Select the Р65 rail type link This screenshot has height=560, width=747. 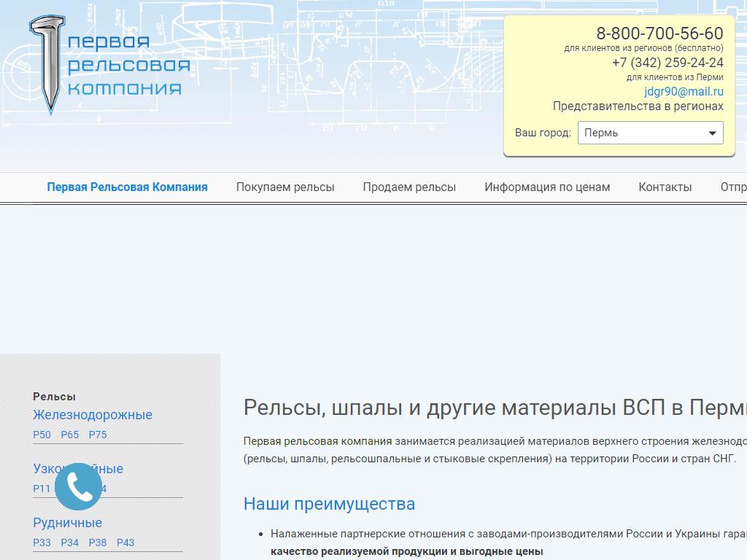click(x=70, y=435)
